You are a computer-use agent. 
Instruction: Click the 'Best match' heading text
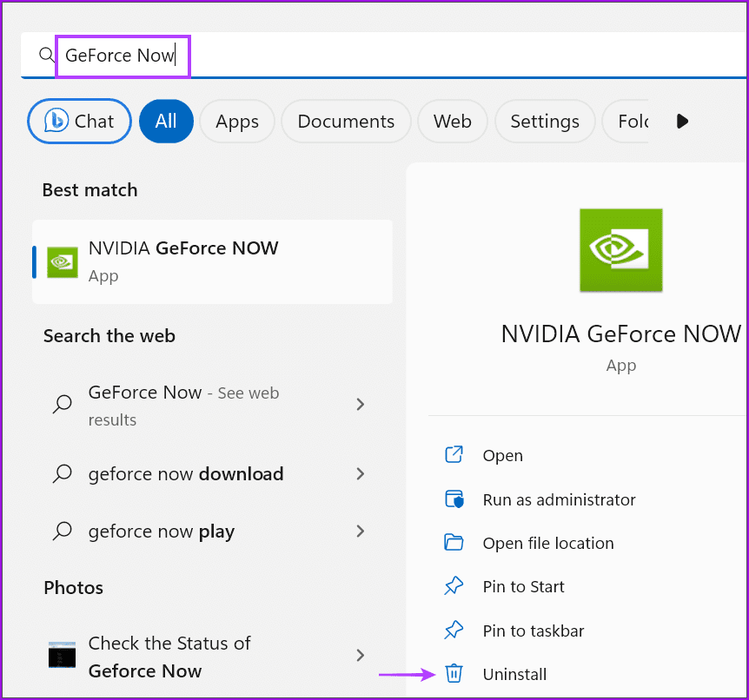tap(89, 190)
